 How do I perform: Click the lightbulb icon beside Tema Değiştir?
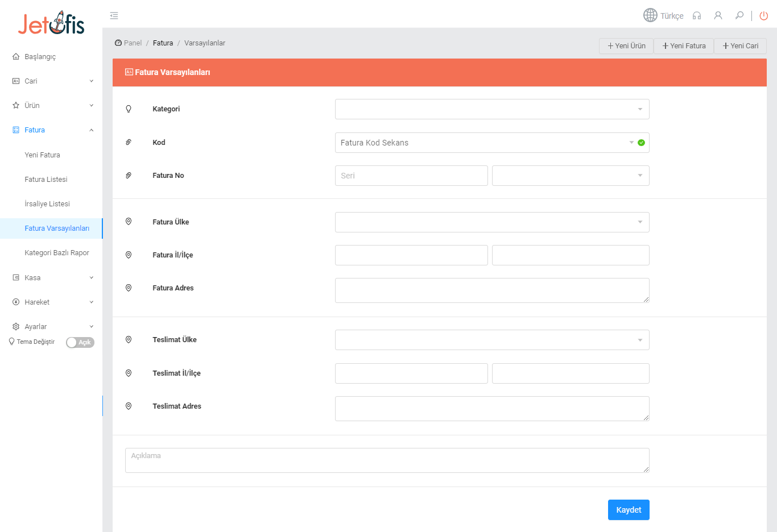click(x=11, y=342)
